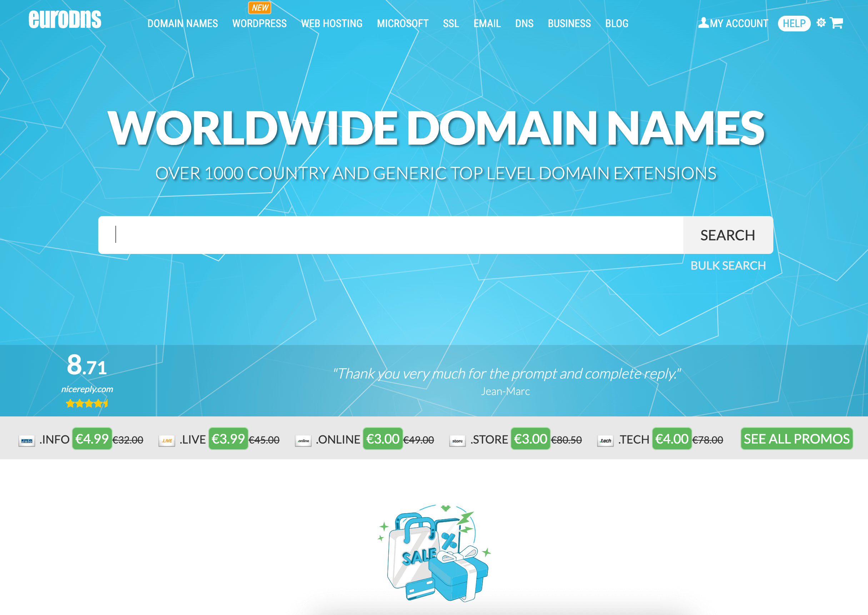Open the settings gear icon
Screen dimensions: 868x615
tap(820, 23)
